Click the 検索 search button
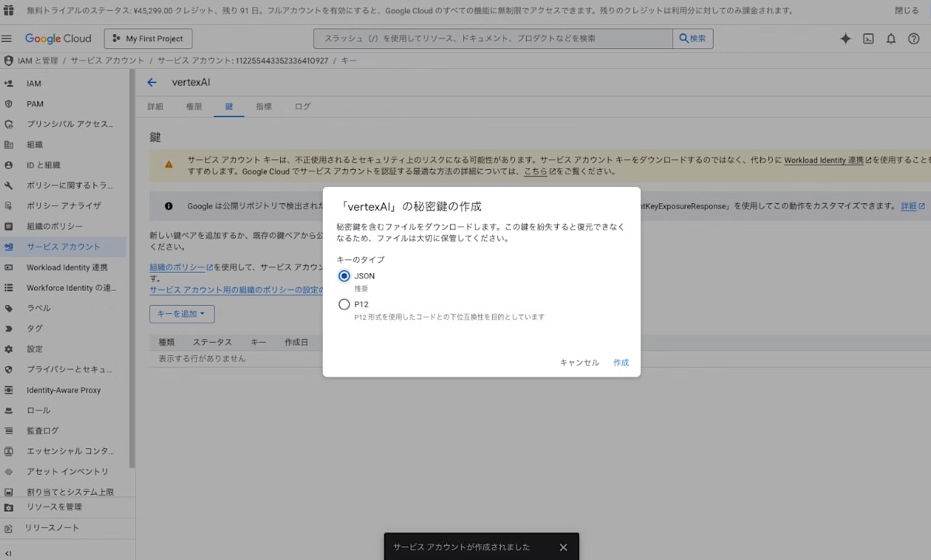Screen dimensions: 931x560 point(693,38)
